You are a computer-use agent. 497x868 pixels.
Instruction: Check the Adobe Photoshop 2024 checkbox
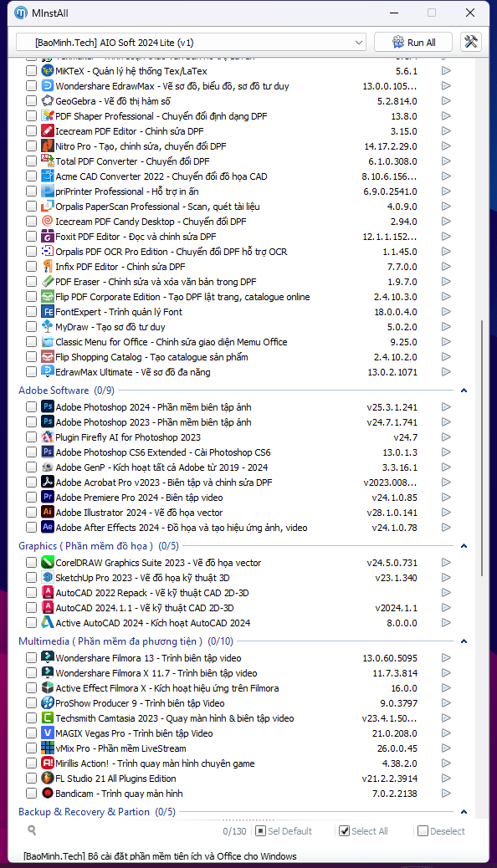31,407
